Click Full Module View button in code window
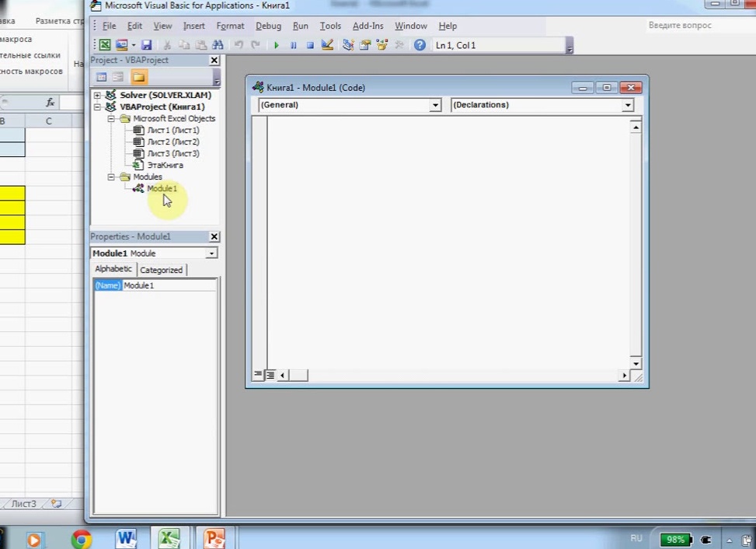756x549 pixels. (x=270, y=375)
